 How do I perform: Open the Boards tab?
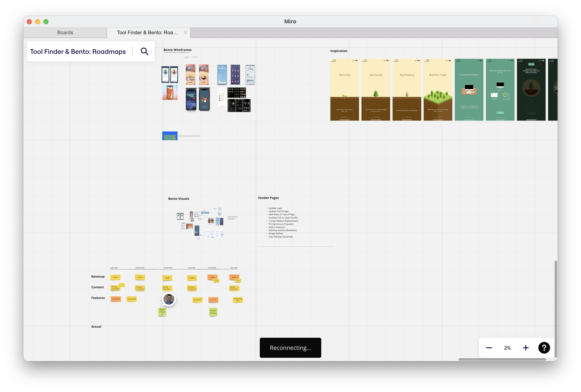[x=65, y=32]
